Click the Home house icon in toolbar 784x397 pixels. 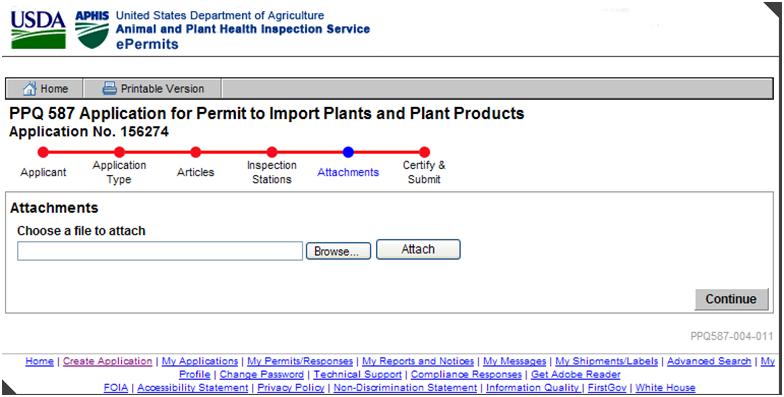[30, 89]
